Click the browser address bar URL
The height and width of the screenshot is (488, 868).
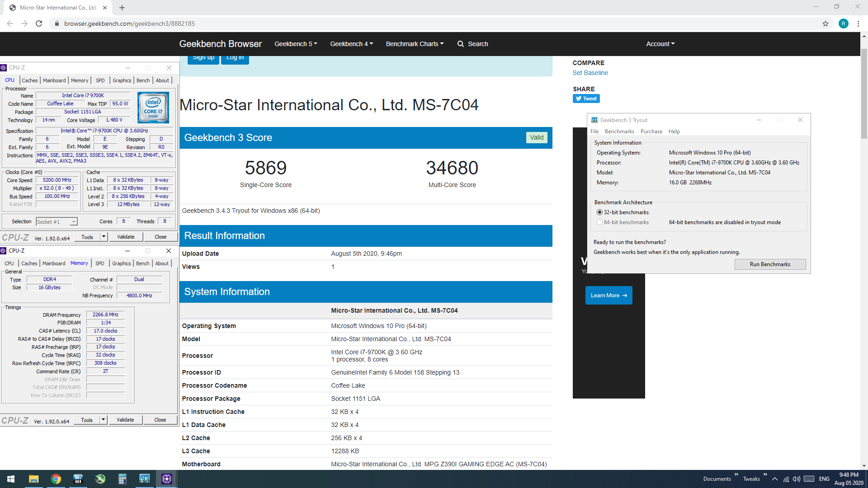129,23
